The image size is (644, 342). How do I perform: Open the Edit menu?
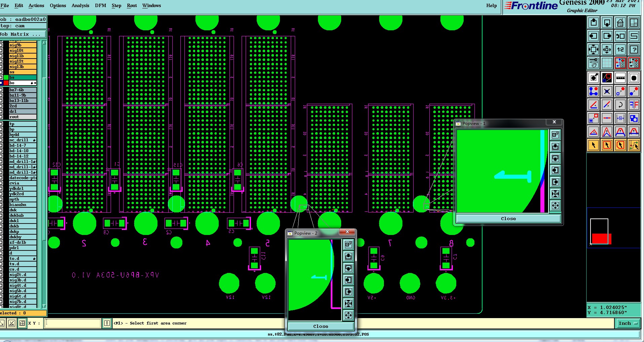coord(19,6)
